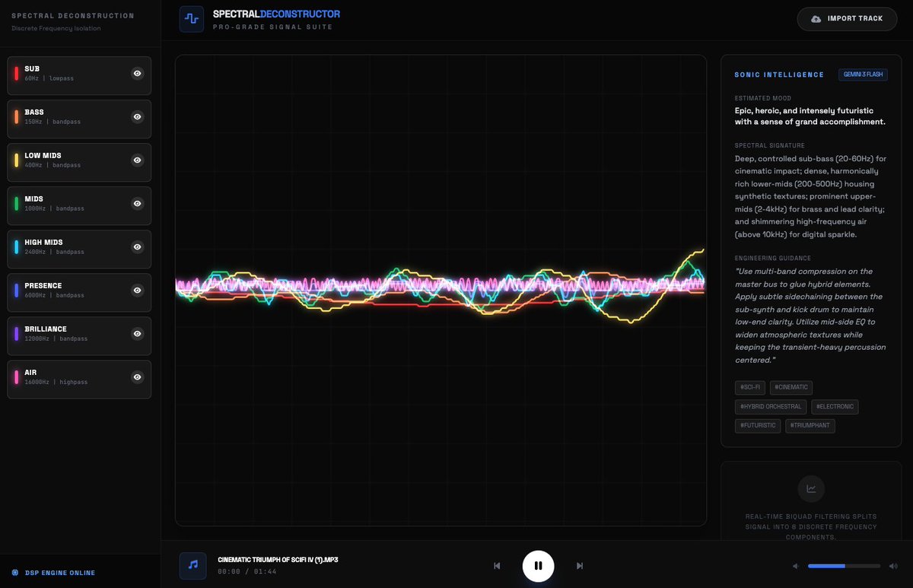Click the '16000Hz | highpass' text
913x588 pixels.
(55, 382)
